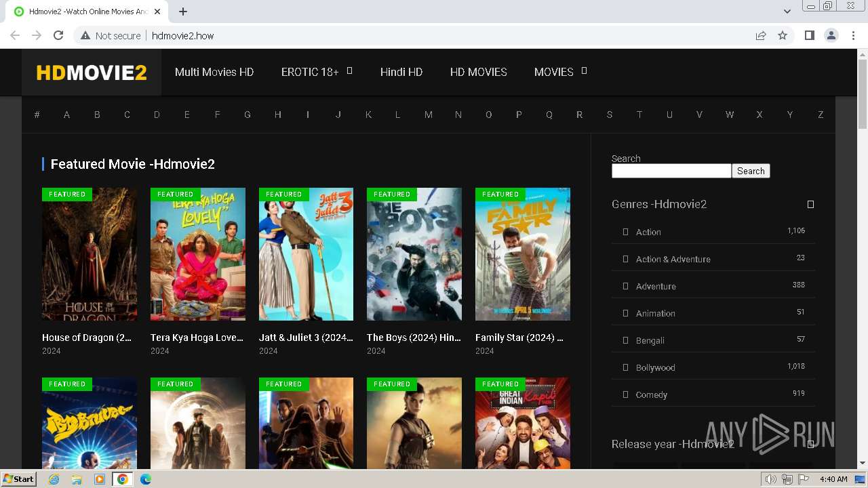Viewport: 868px width, 488px height.
Task: Open the Action Center flag icon
Action: click(x=804, y=479)
